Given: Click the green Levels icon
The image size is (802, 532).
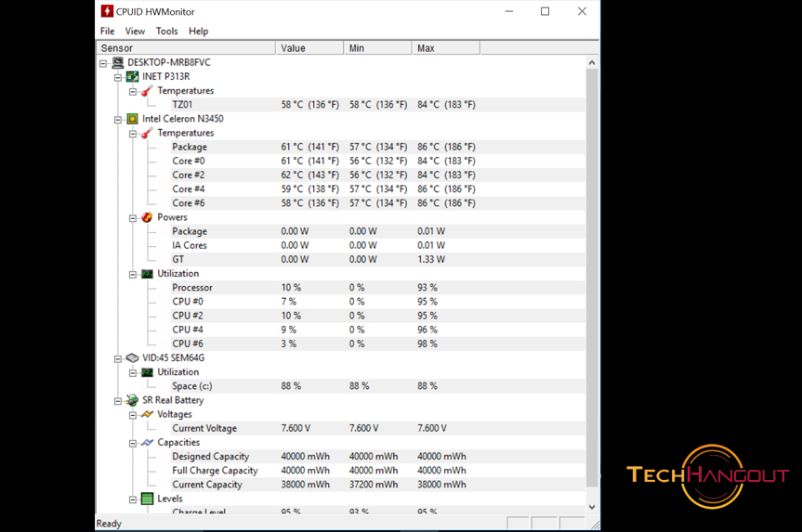Looking at the screenshot, I should (x=148, y=499).
